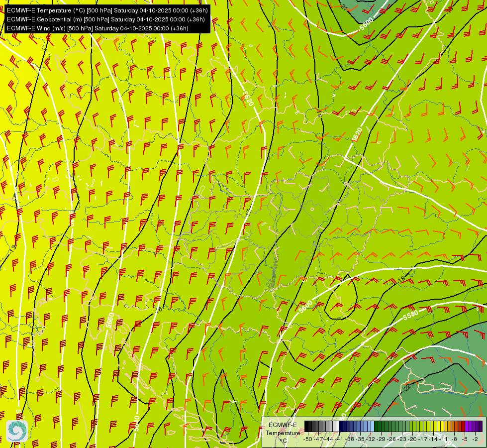The height and width of the screenshot is (448, 487).
Task: Click the purple swatch near -2
Action: click(477, 426)
